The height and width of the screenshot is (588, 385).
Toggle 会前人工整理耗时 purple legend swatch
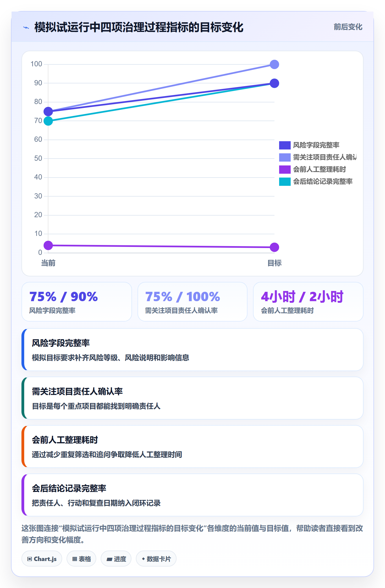pos(285,169)
